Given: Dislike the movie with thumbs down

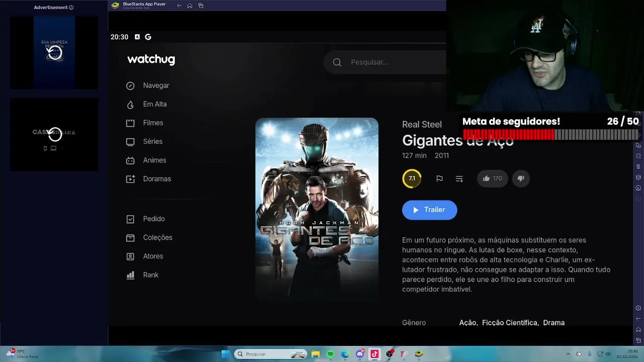Looking at the screenshot, I should [521, 178].
